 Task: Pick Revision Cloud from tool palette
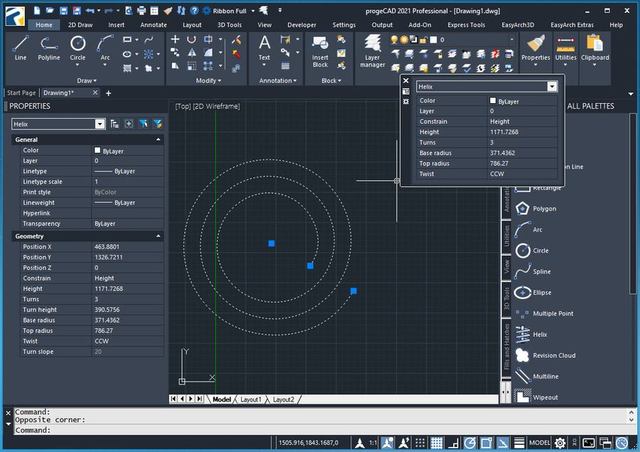(x=554, y=355)
